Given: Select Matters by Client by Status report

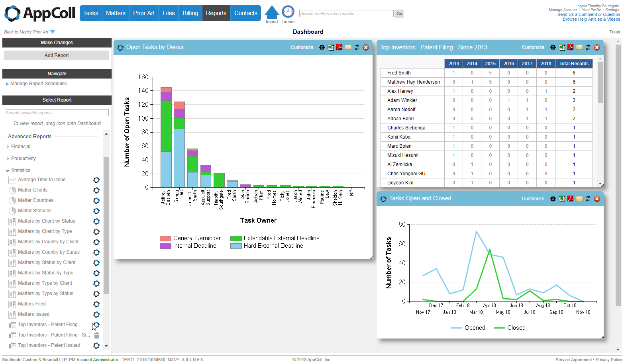Looking at the screenshot, I should [46, 221].
